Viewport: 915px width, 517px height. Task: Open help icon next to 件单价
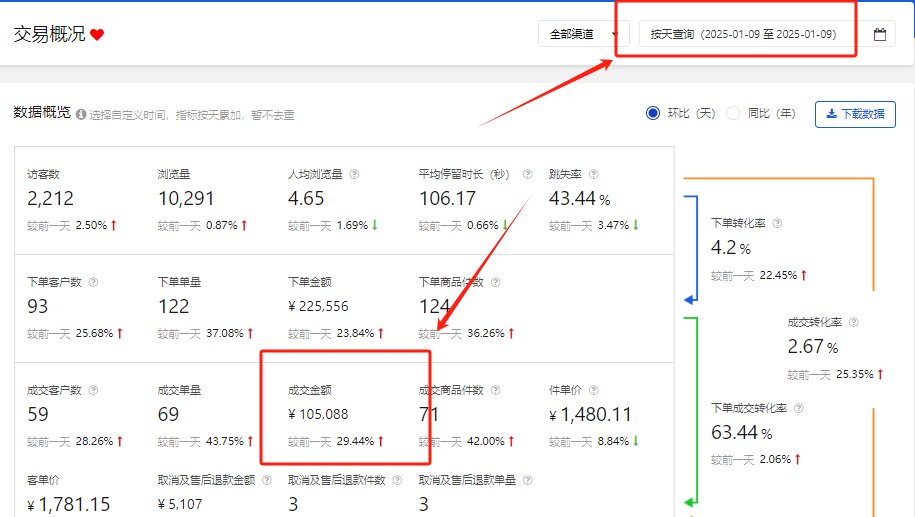click(x=593, y=390)
